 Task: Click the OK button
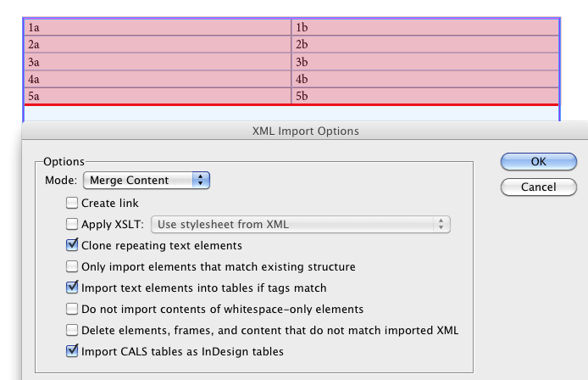539,161
